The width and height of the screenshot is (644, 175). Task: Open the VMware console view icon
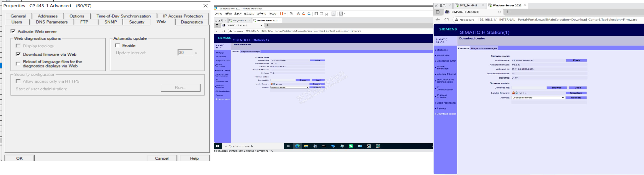pos(334,14)
